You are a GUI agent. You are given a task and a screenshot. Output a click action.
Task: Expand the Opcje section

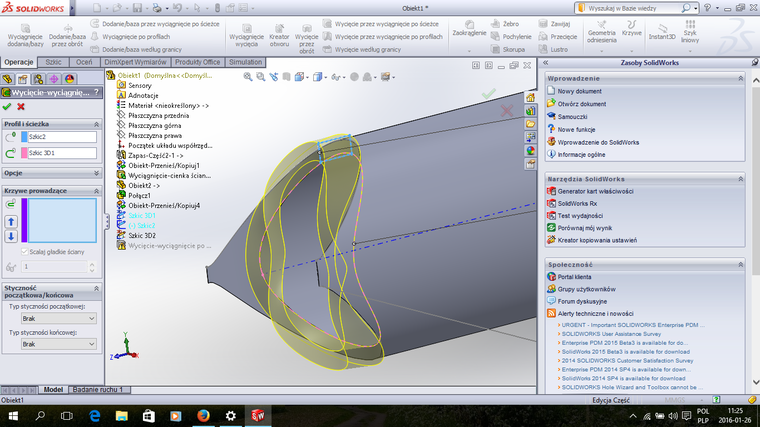pyautogui.click(x=96, y=173)
